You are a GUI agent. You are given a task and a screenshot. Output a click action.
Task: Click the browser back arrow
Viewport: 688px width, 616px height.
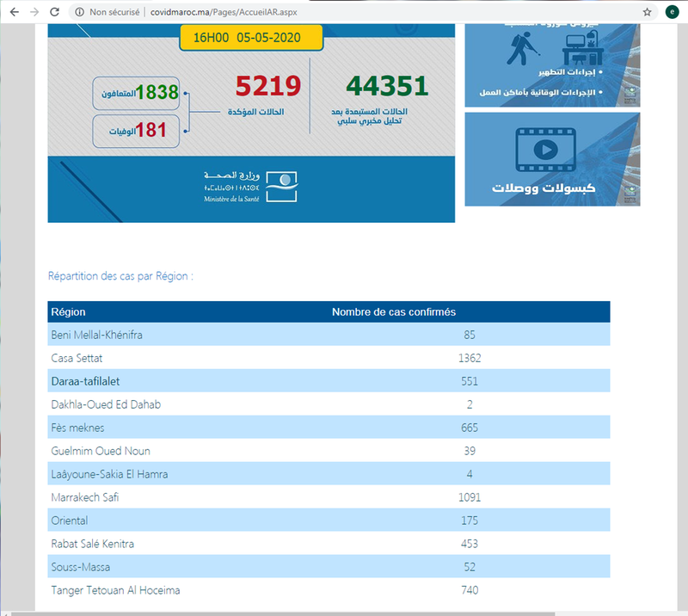click(x=13, y=12)
